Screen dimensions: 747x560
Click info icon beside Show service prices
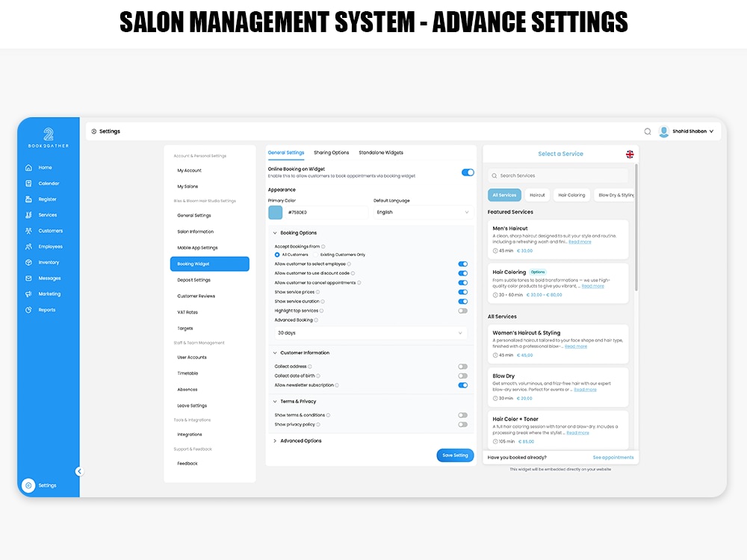click(x=317, y=292)
